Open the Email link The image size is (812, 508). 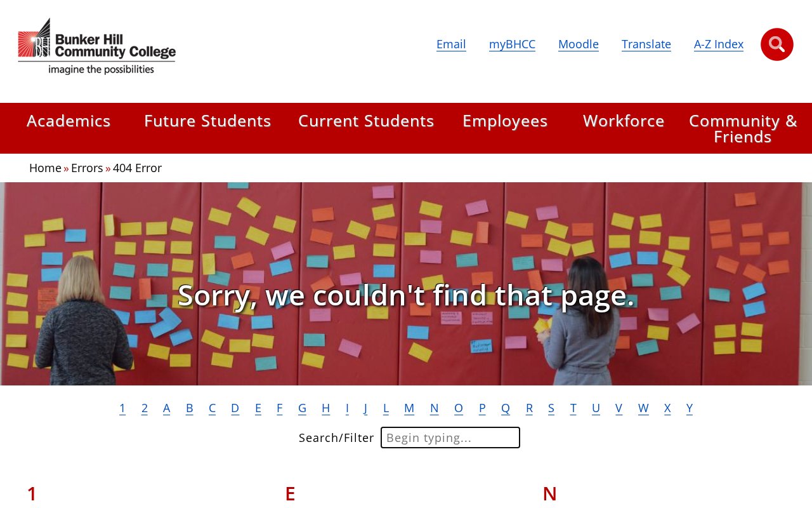[451, 44]
